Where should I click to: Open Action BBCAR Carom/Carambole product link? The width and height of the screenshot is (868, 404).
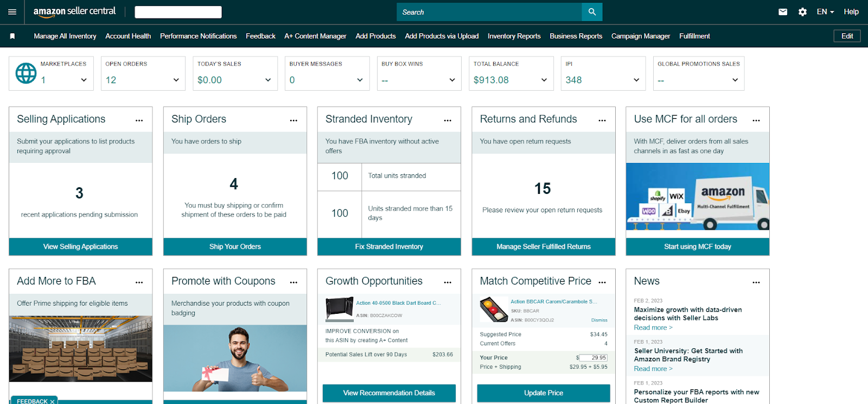[553, 301]
